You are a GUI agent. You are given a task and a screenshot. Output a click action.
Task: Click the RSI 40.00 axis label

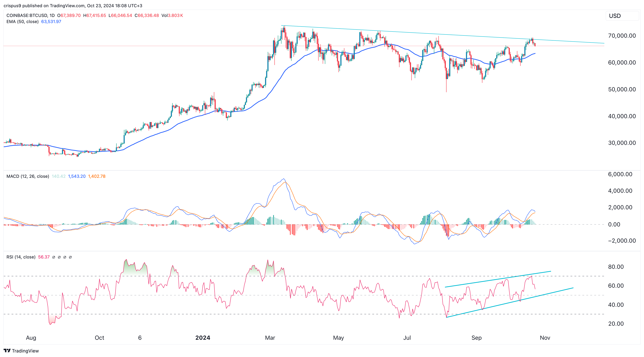click(x=616, y=305)
